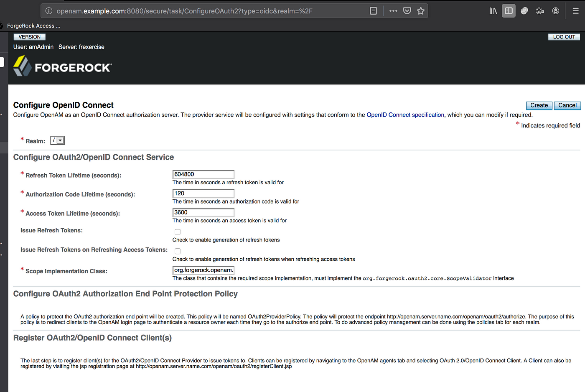Click the 'Configure OpenID Connect' heading
Screen dimensions: 585x392
click(64, 105)
